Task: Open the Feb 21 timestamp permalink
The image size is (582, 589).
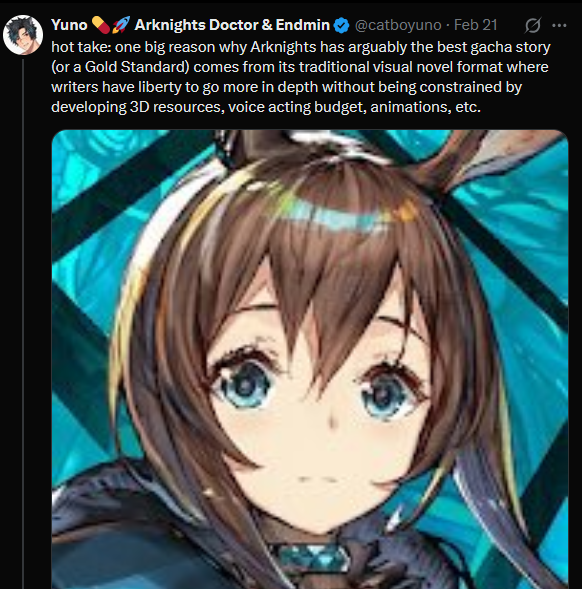Action: click(475, 25)
